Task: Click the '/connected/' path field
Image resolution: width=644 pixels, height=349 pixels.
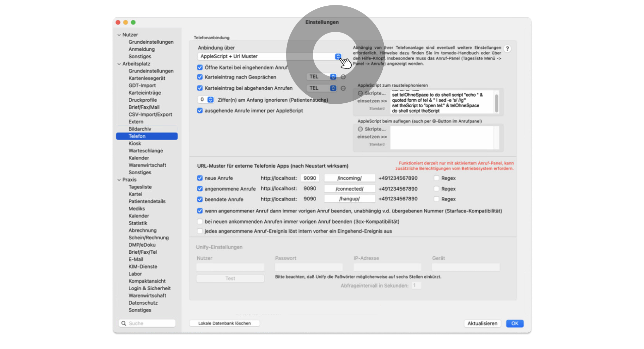Action: coord(350,189)
